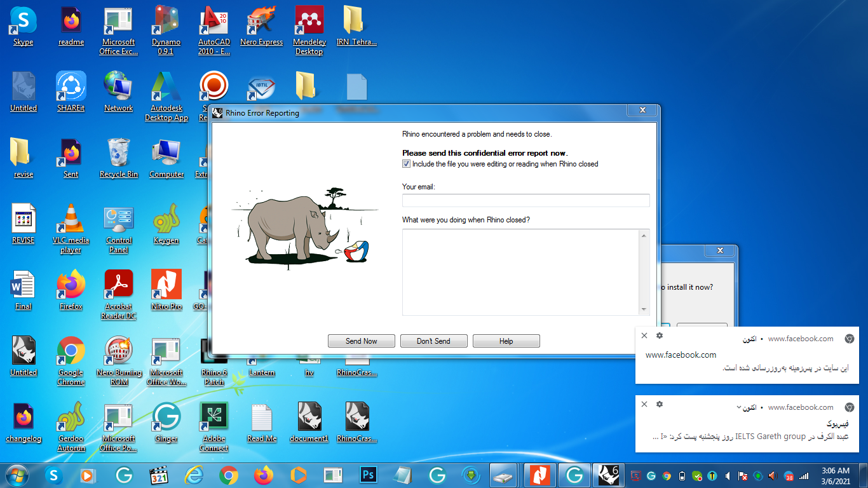Select the Control Panel desktop icon
This screenshot has width=868, height=488.
(119, 228)
